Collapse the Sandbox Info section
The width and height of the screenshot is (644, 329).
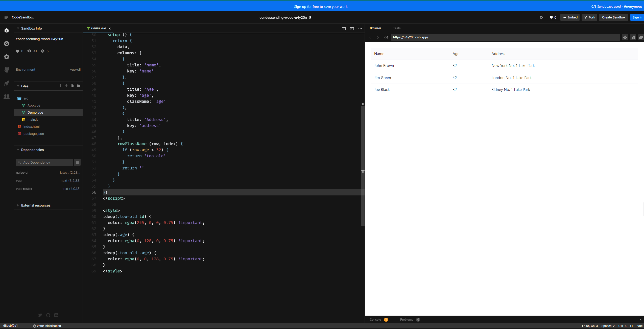[x=17, y=28]
